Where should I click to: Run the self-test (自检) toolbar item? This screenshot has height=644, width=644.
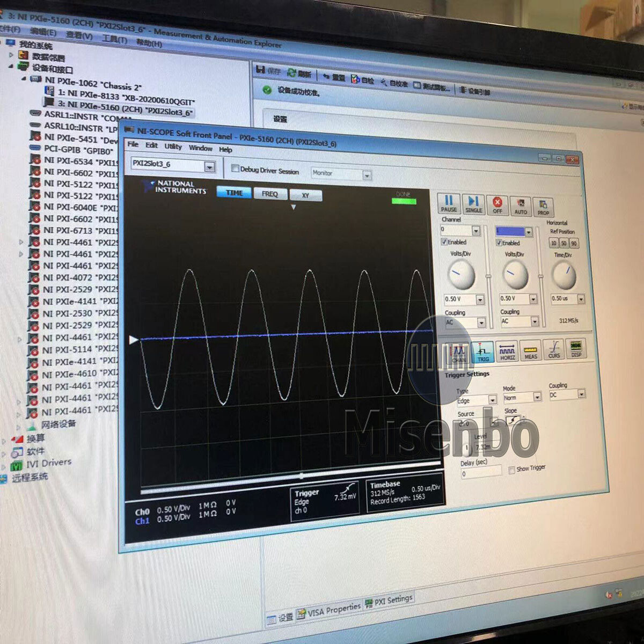click(x=363, y=80)
